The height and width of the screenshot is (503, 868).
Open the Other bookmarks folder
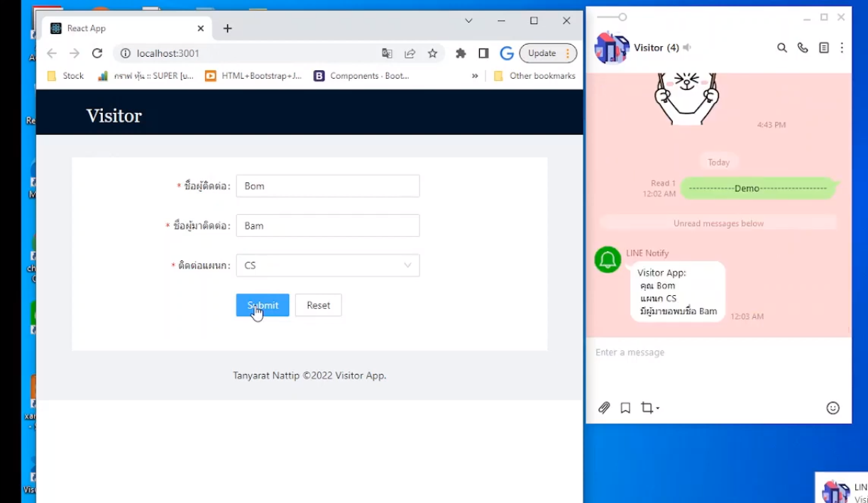pos(534,76)
